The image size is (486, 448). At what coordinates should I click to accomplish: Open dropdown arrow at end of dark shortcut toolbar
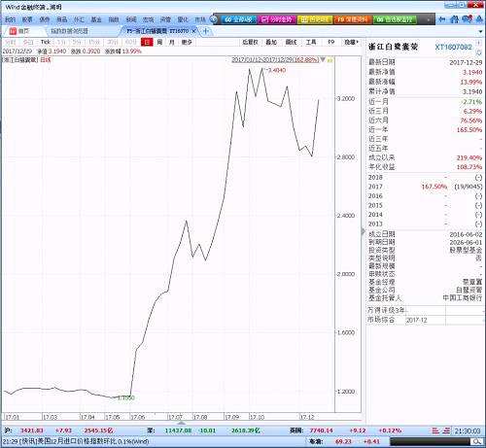click(x=429, y=19)
